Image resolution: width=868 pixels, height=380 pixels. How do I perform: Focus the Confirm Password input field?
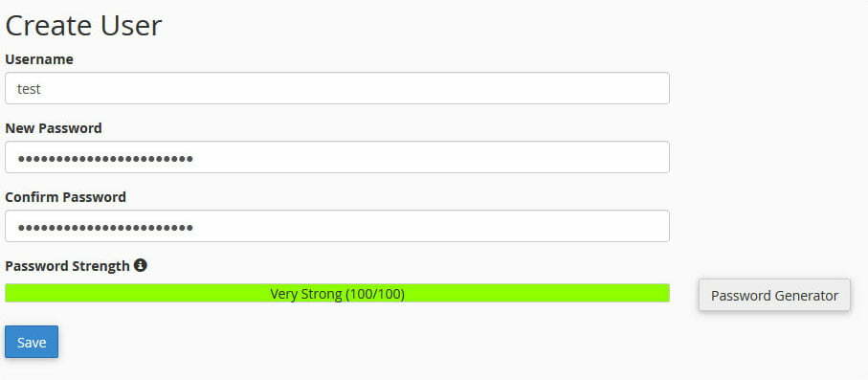tap(337, 226)
